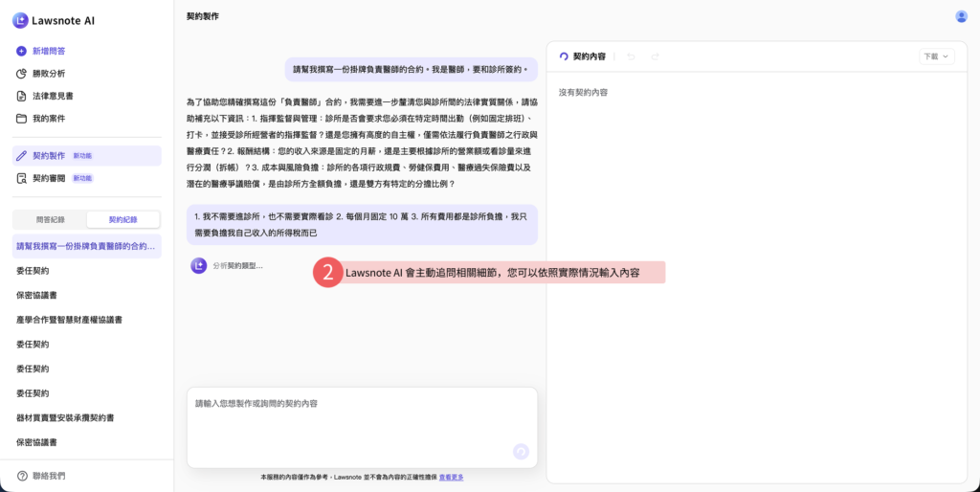Click the loading spinner icon beside 契約內容
Screen dimensions: 980x492
point(564,56)
